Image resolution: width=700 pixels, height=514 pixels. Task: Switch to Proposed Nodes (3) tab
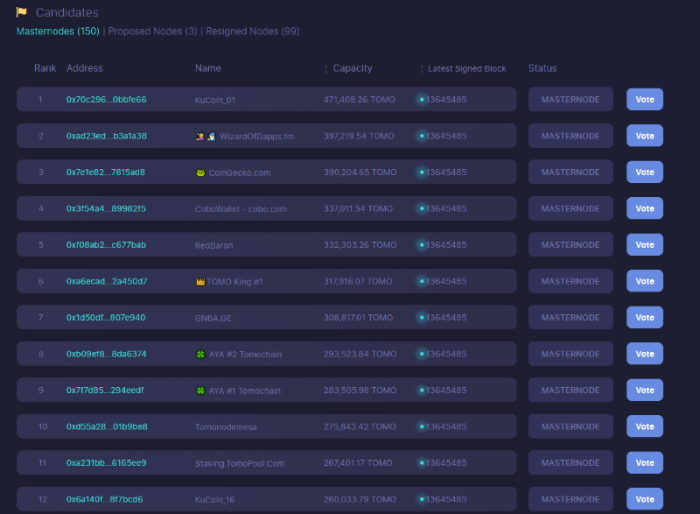152,31
